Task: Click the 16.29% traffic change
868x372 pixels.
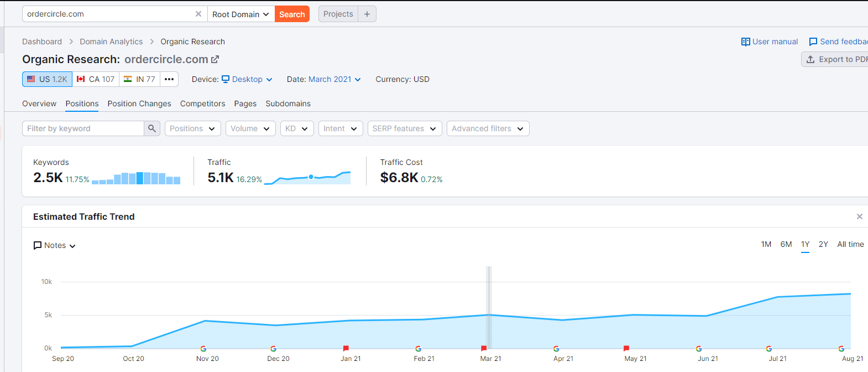Action: click(249, 179)
